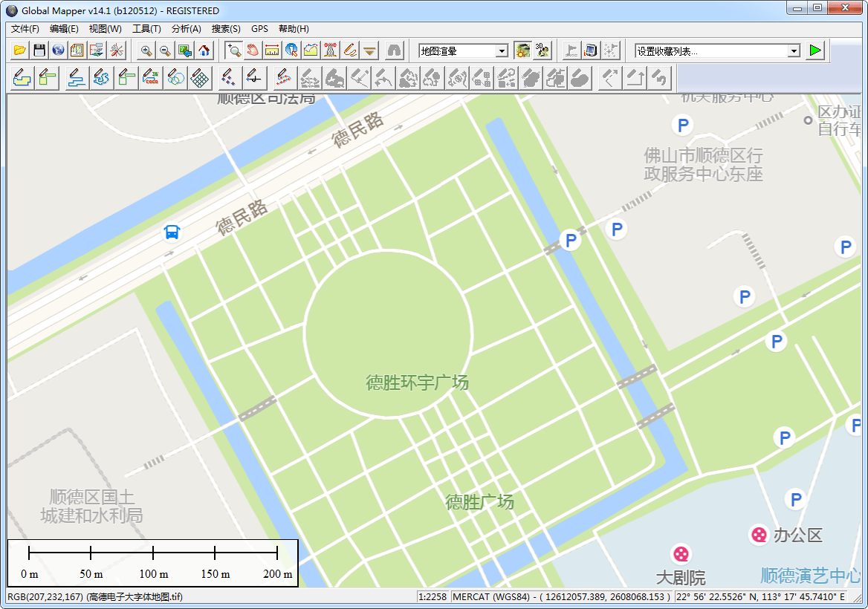Viewport: 868px width, 609px height.
Task: Click the GPS waypoint sparkle flag icon
Action: pyautogui.click(x=610, y=51)
